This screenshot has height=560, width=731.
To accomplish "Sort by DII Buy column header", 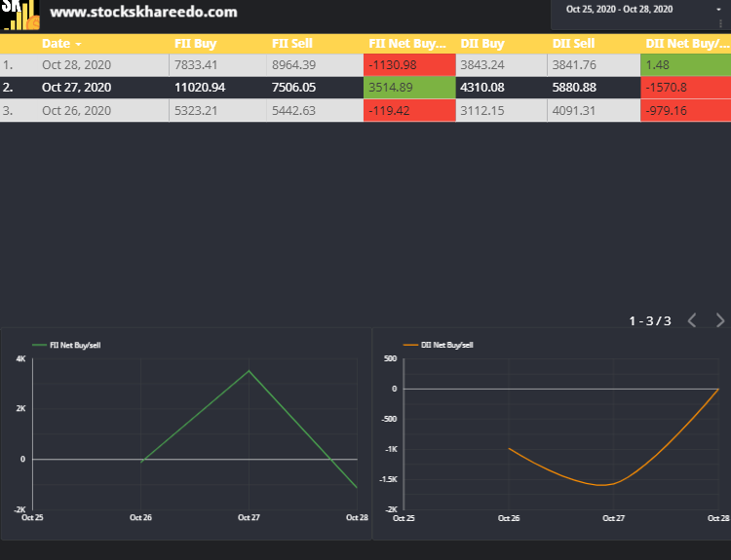I will pos(482,43).
